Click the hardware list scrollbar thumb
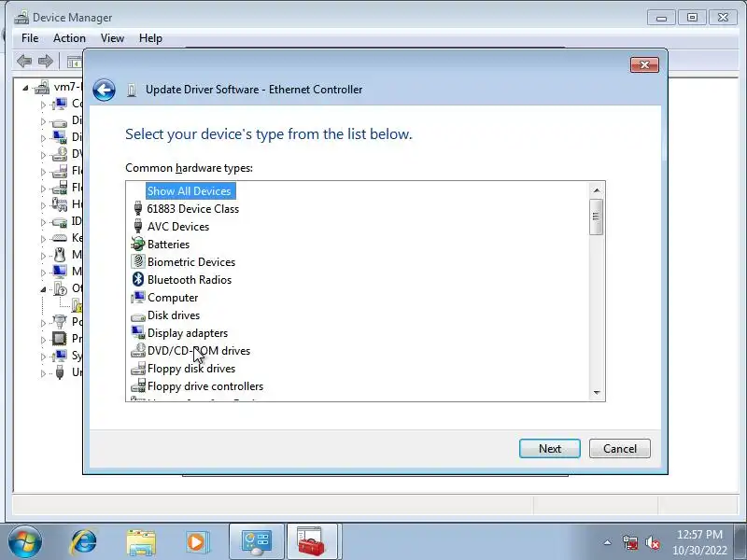Image resolution: width=747 pixels, height=560 pixels. [x=596, y=217]
